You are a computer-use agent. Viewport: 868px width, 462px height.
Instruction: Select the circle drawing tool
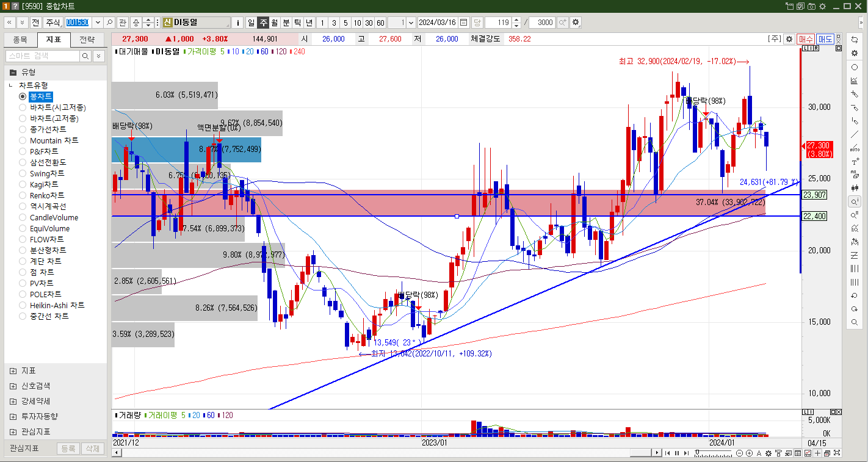point(855,67)
